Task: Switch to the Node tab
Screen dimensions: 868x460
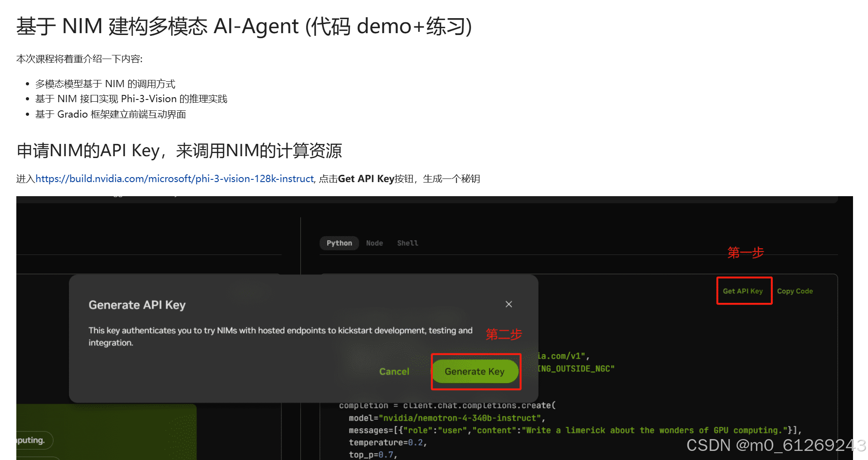Action: click(x=374, y=243)
